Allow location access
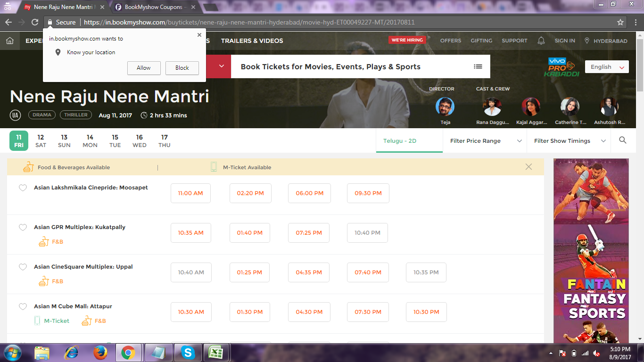The width and height of the screenshot is (644, 362). [x=144, y=68]
